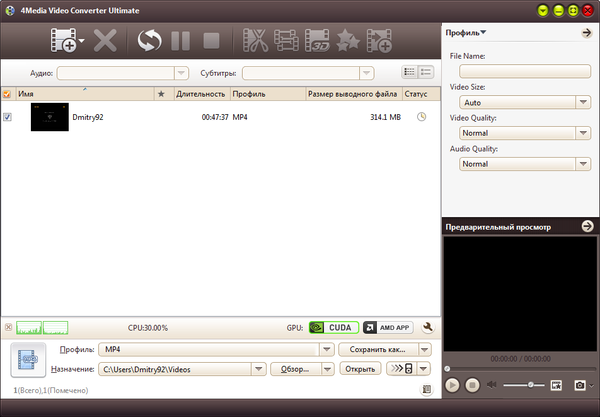Open the Video Quality Normal dropdown
The height and width of the screenshot is (417, 600).
pyautogui.click(x=583, y=133)
